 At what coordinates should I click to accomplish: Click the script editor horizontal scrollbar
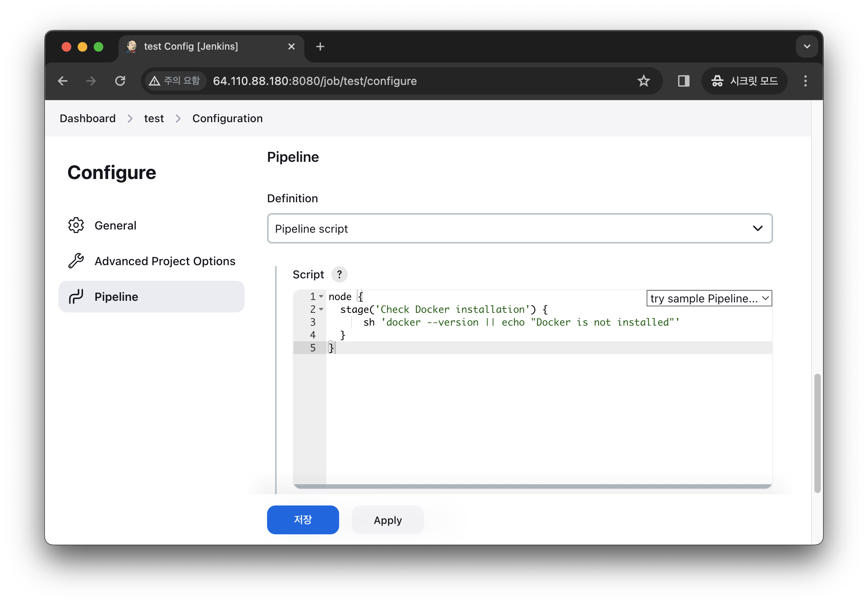click(x=532, y=486)
